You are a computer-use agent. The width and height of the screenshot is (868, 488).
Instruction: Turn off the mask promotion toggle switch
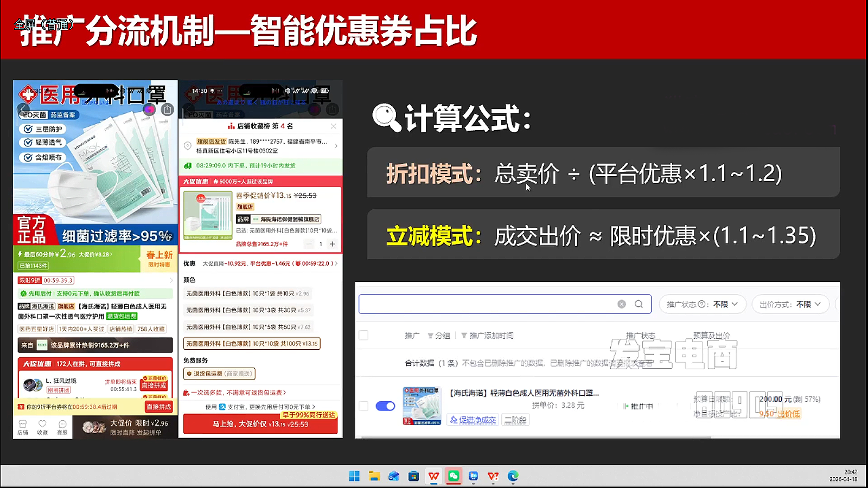point(385,406)
